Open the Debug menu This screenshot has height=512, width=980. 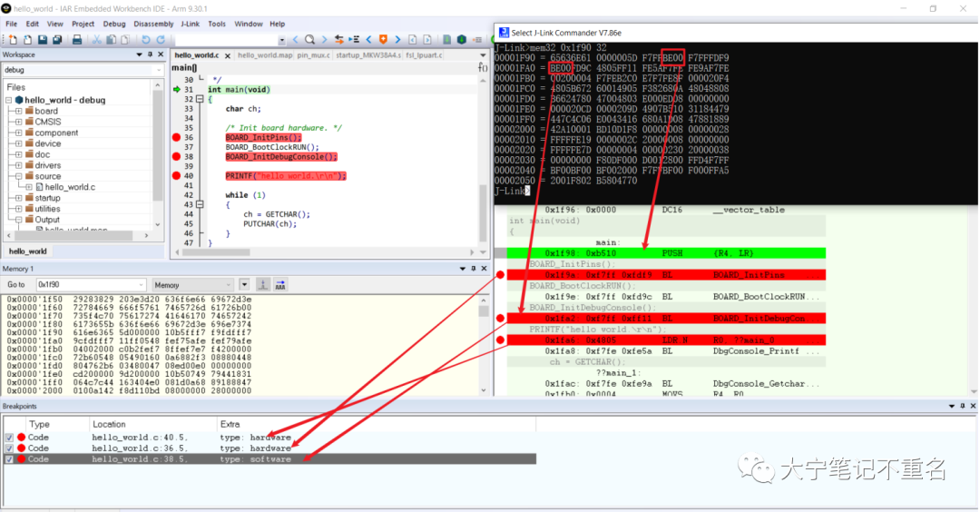113,24
